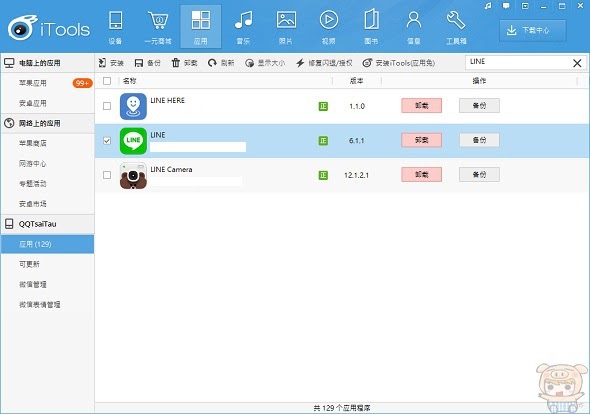Image resolution: width=590 pixels, height=414 pixels.
Task: Collapse 电脑上的应用 sidebar group
Action: 47,63
